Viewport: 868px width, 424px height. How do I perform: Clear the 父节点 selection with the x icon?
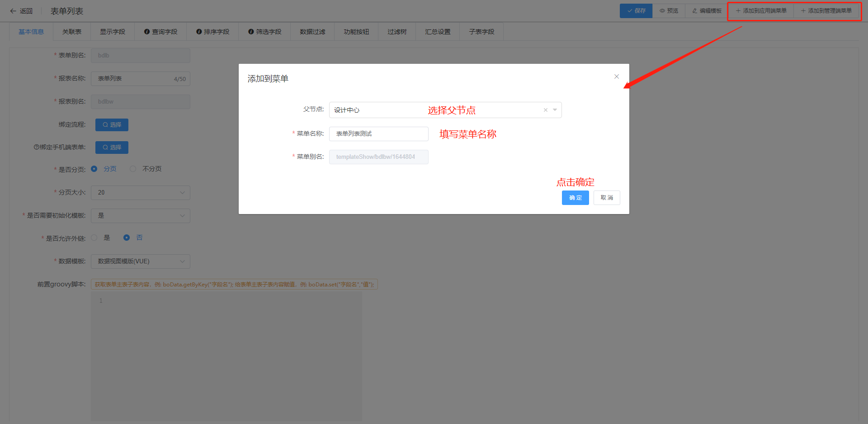[x=545, y=110]
